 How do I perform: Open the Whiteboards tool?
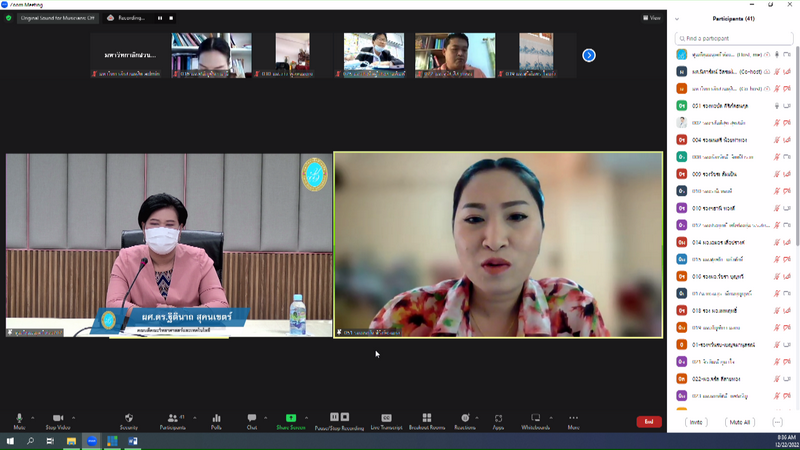coord(535,418)
